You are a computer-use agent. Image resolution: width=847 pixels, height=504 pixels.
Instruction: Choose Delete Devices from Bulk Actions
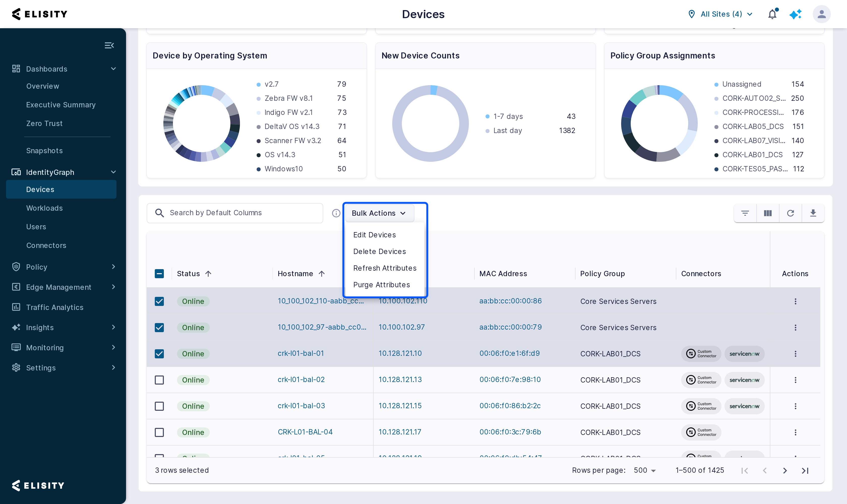tap(379, 251)
